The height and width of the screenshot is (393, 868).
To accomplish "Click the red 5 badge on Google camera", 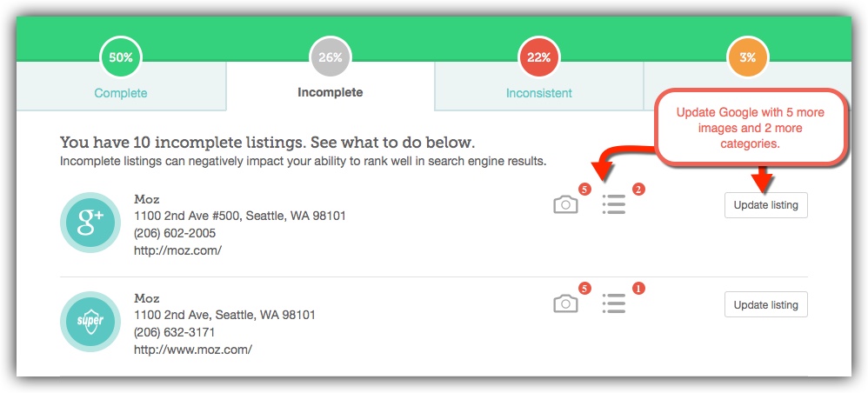I will [x=584, y=190].
